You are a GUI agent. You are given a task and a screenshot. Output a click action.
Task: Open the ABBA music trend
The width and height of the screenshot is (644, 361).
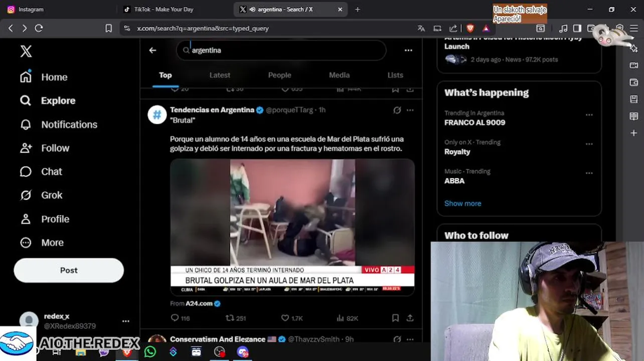click(x=454, y=180)
